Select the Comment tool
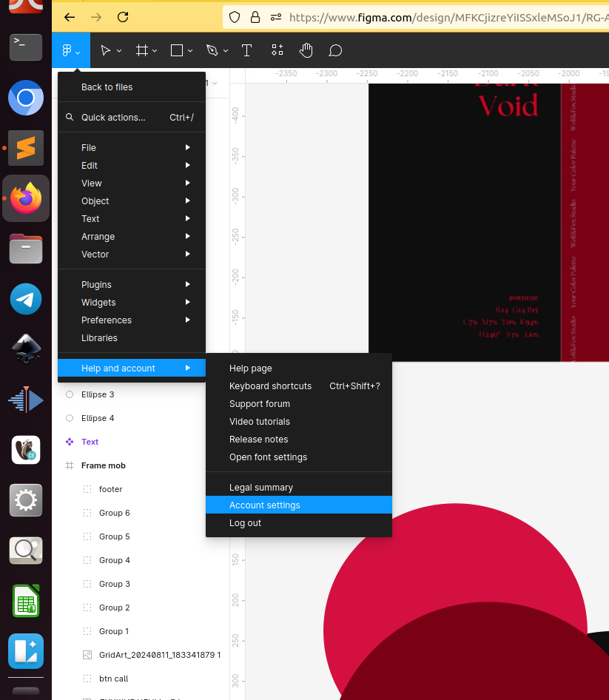Screen dimensions: 609x700 click(335, 50)
